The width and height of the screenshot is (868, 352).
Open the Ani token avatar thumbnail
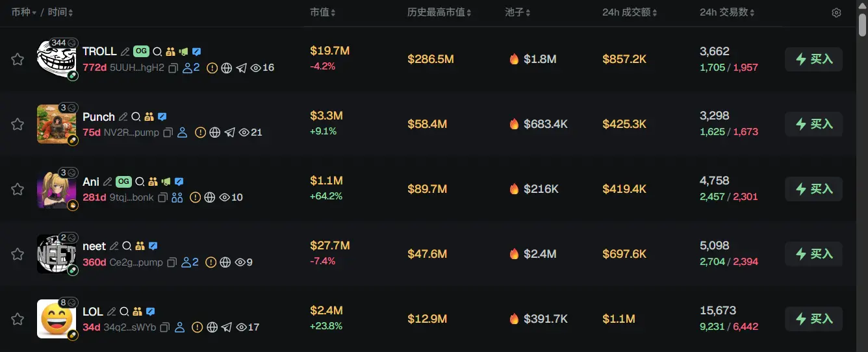coord(52,189)
